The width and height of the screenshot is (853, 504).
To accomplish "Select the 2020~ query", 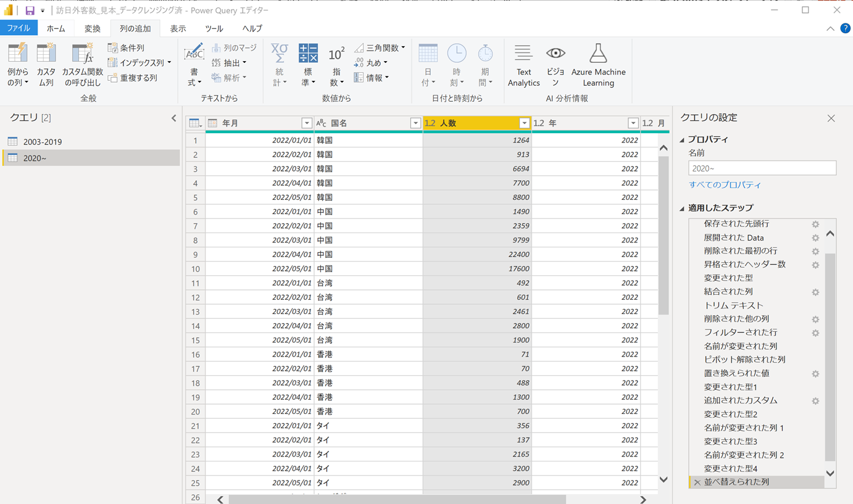I will click(91, 158).
